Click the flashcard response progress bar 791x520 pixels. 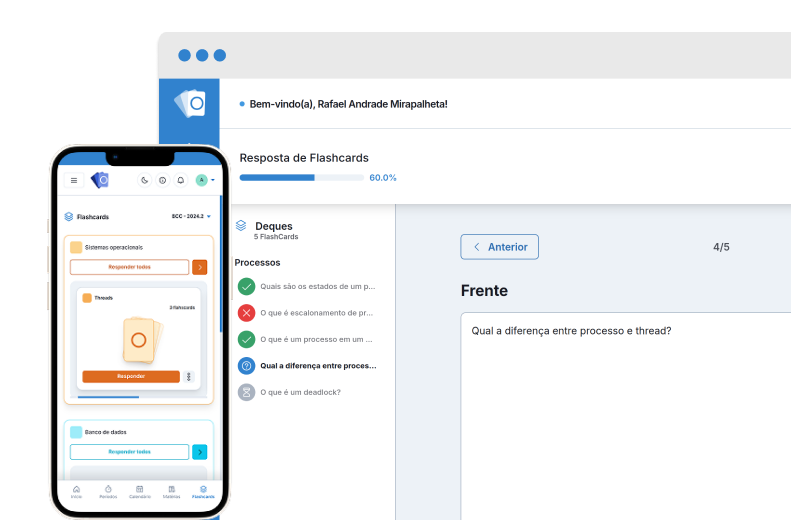(x=301, y=177)
